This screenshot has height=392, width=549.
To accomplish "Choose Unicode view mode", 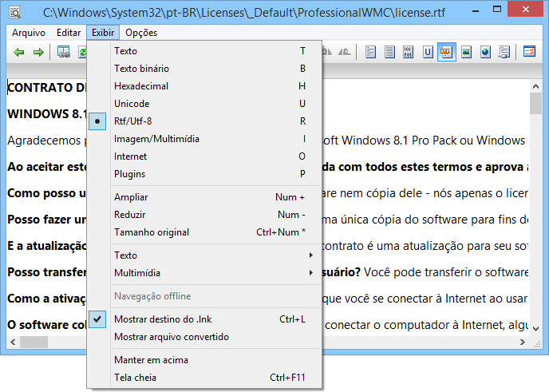I will click(x=204, y=104).
